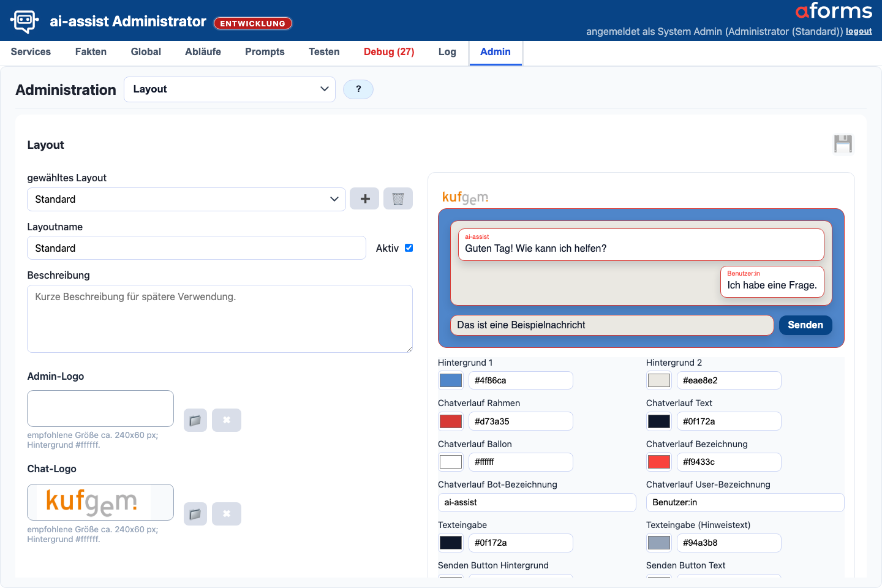The height and width of the screenshot is (588, 882).
Task: Open the Texteingabe (Hinweistext) color swatch
Action: pos(659,543)
